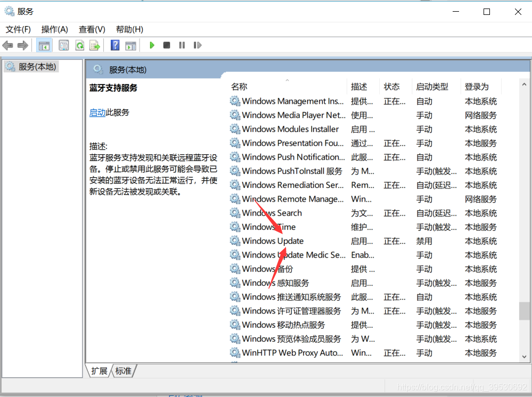
Task: Open the 帮助(H) menu
Action: (129, 29)
